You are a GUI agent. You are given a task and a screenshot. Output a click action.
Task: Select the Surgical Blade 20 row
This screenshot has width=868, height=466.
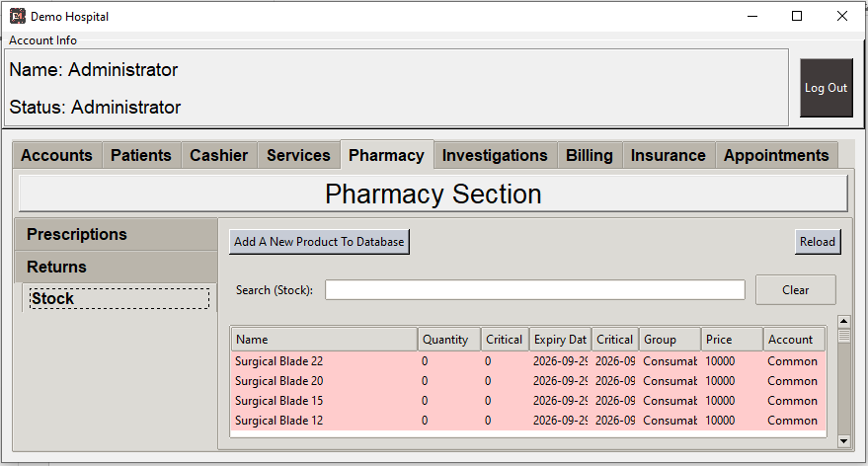(528, 381)
